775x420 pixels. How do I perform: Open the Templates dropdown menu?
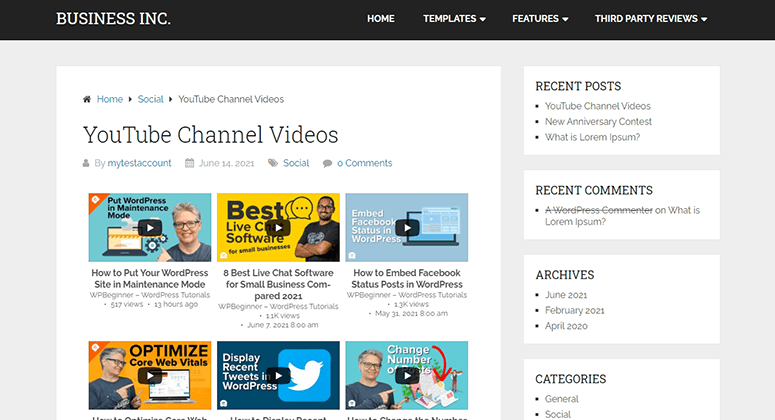(x=454, y=19)
